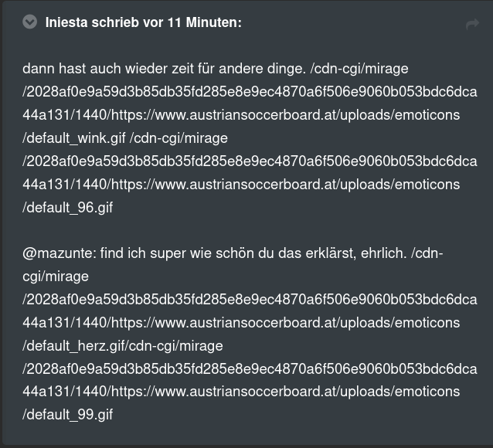Viewport: 493px width, 448px height.
Task: Click the austriansoccerboard URL above default_96.gif
Action: pyautogui.click(x=285, y=185)
